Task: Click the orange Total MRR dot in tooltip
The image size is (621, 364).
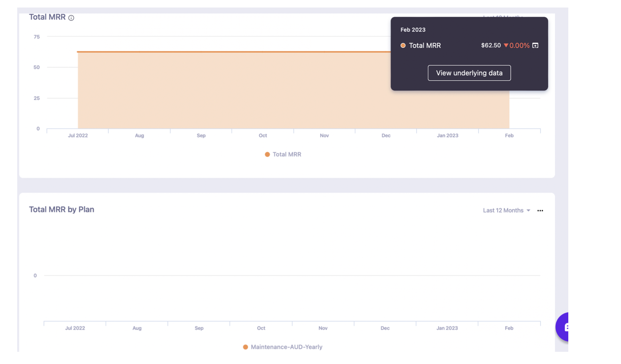Action: click(403, 45)
